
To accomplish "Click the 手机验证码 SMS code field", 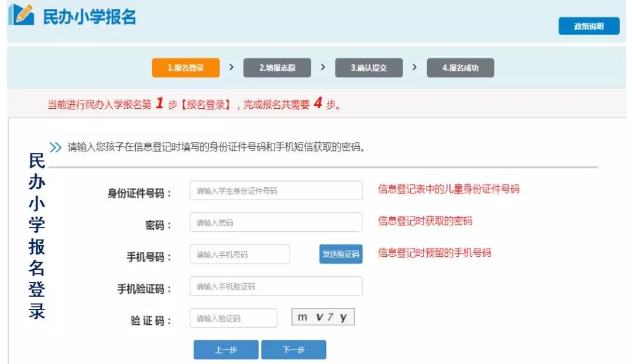I will 276,286.
